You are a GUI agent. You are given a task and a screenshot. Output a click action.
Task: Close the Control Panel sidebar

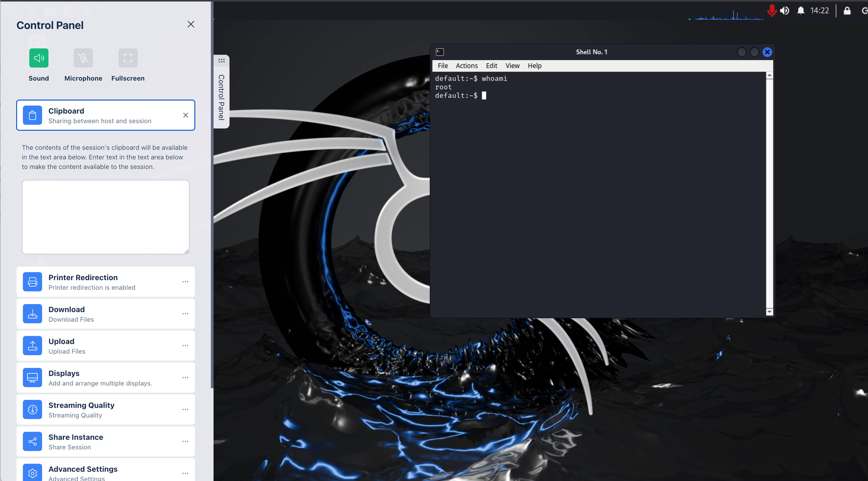(191, 24)
